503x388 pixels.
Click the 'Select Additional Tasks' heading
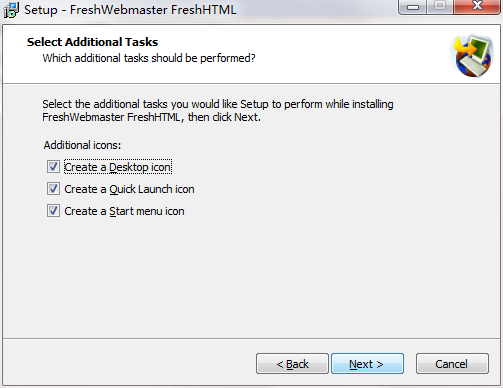coord(92,42)
